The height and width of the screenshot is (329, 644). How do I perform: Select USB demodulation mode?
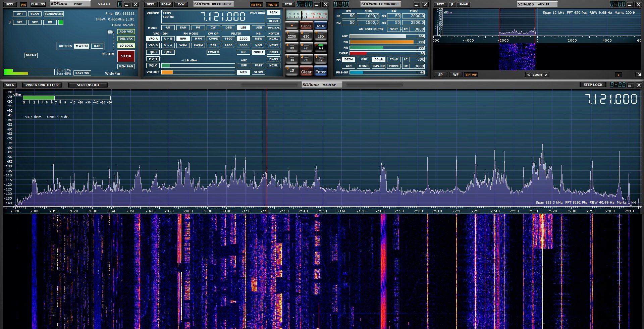(258, 28)
